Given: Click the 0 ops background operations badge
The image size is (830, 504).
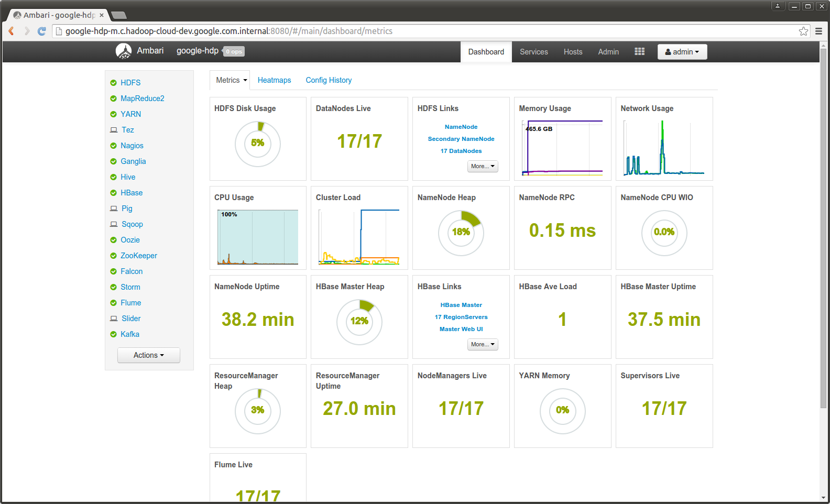Looking at the screenshot, I should (x=234, y=51).
